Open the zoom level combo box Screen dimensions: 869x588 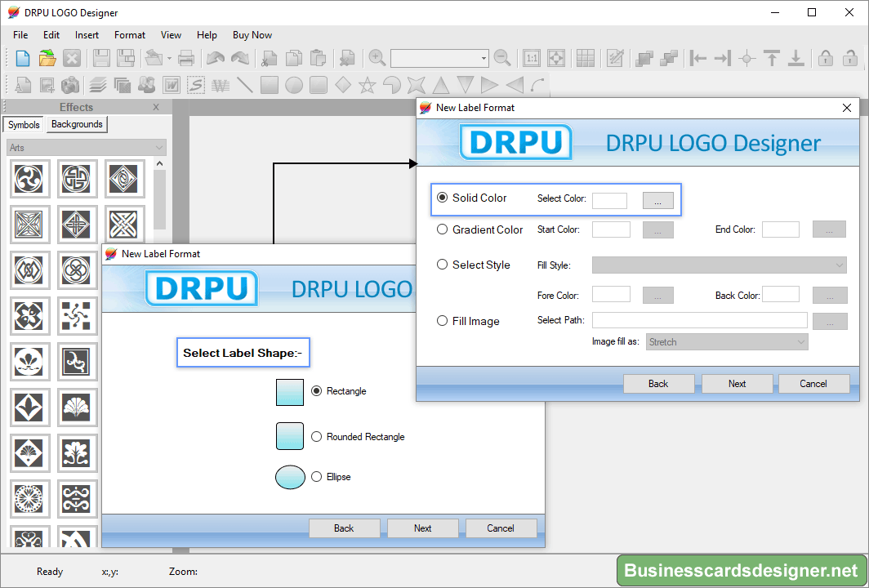tap(439, 58)
